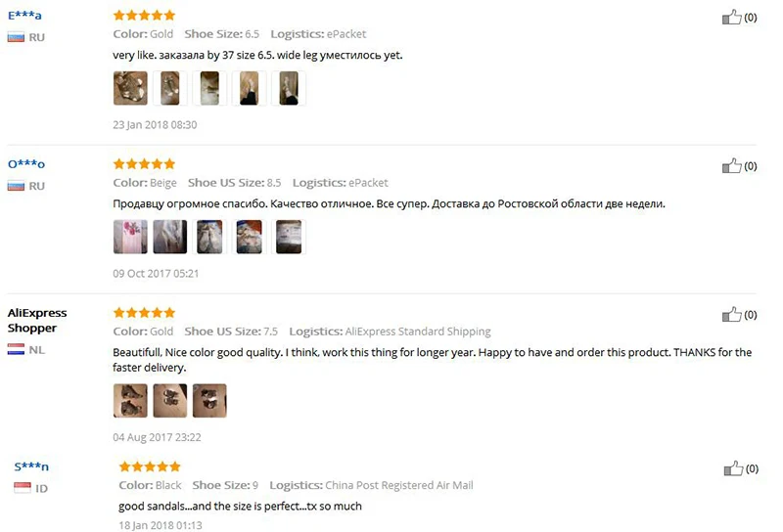
Task: Mark S***n's review as helpful
Action: pyautogui.click(x=733, y=468)
